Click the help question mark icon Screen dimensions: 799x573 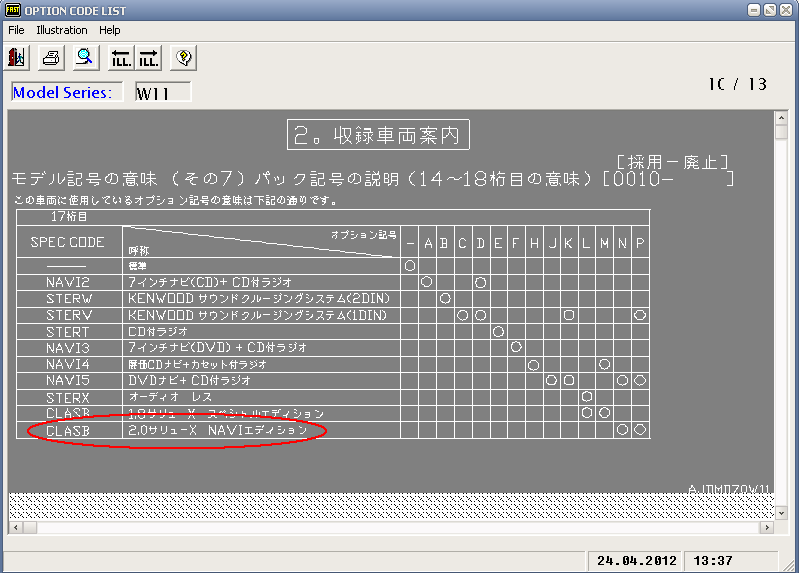[182, 58]
